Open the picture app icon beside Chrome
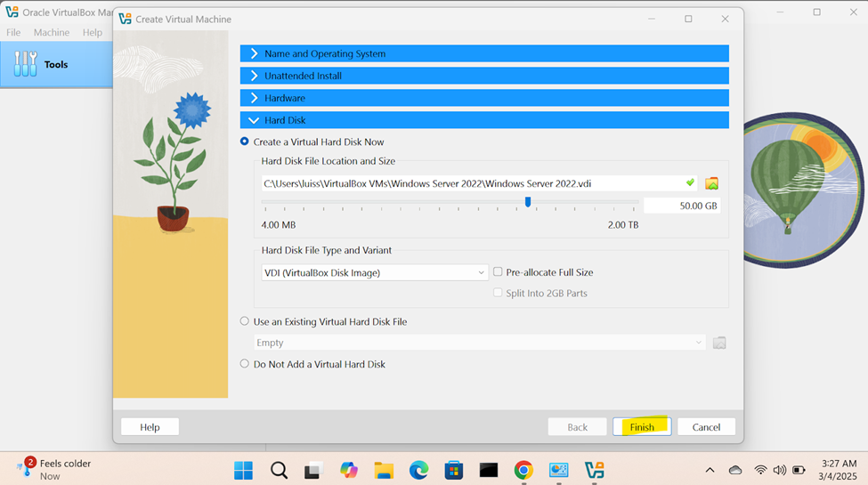The width and height of the screenshot is (868, 485). [x=558, y=470]
